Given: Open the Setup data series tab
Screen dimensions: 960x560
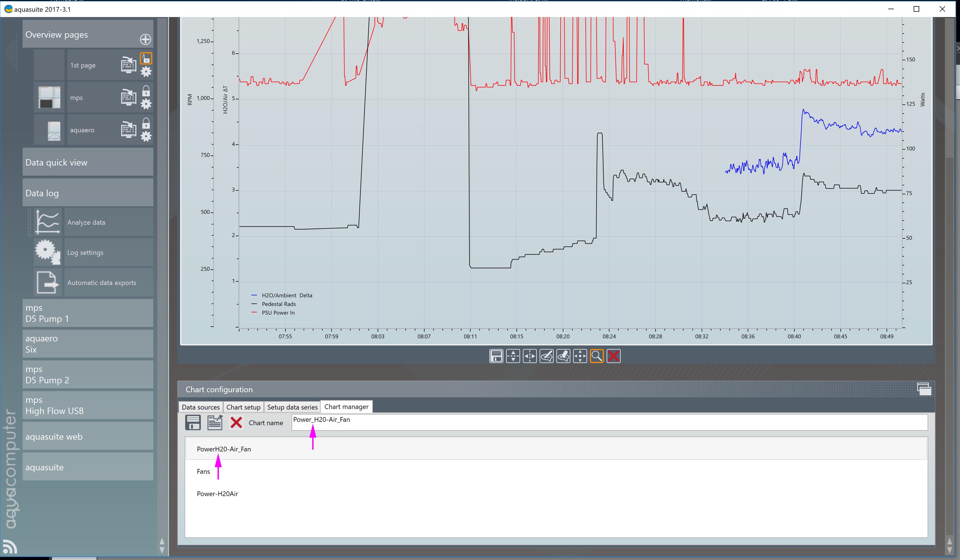Looking at the screenshot, I should click(292, 407).
